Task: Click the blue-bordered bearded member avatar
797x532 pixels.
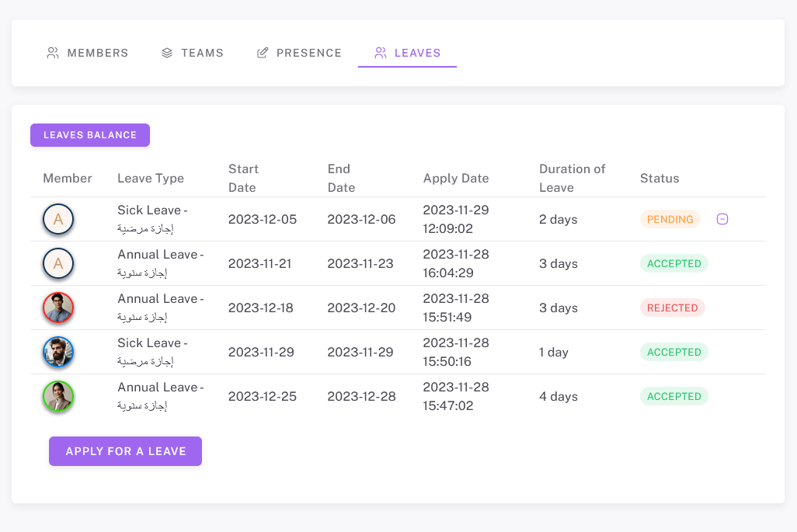Action: (58, 352)
